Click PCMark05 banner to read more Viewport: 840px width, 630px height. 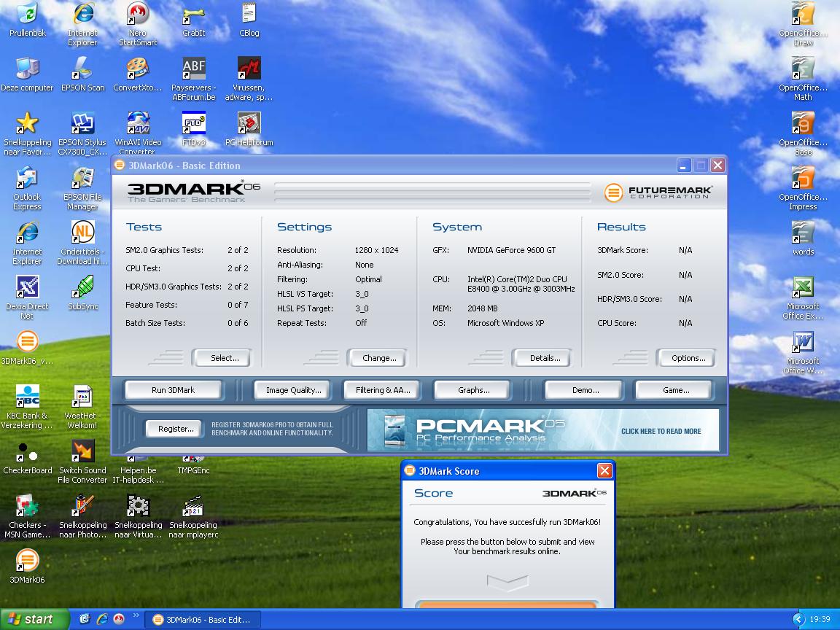click(x=542, y=429)
